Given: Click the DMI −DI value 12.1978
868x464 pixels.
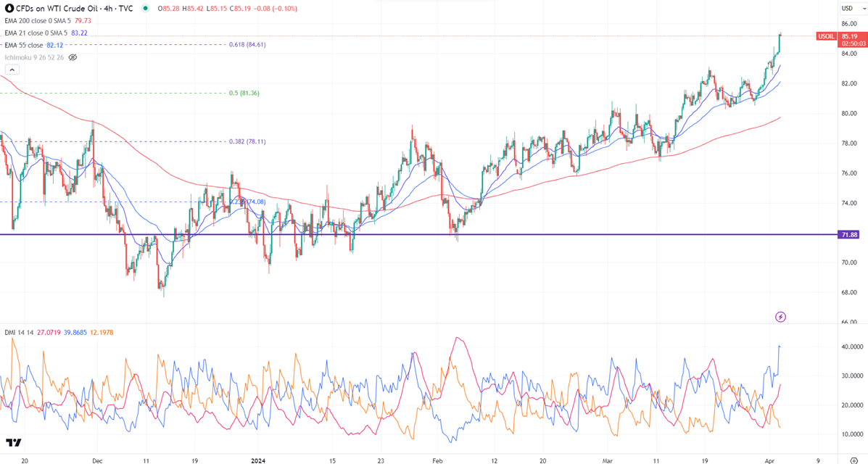Looking at the screenshot, I should click(x=101, y=332).
